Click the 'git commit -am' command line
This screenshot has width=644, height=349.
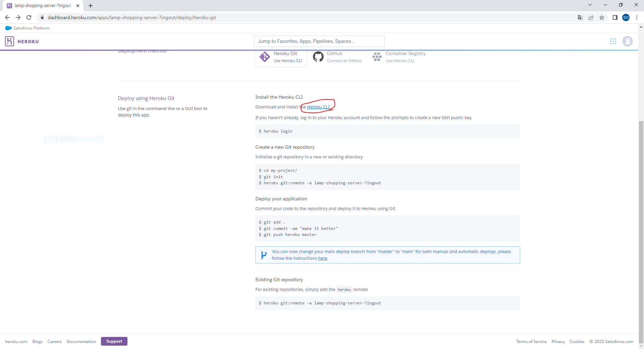pyautogui.click(x=299, y=229)
